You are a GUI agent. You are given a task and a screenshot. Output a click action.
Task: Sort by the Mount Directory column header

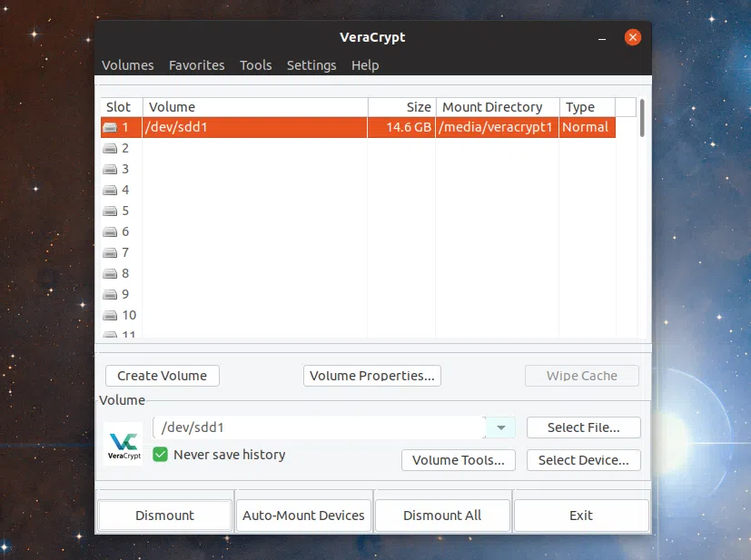(497, 107)
